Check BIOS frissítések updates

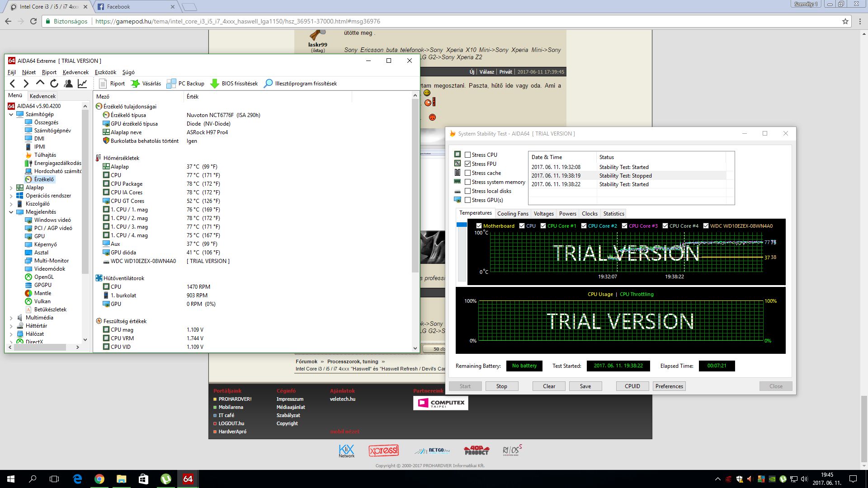point(234,84)
